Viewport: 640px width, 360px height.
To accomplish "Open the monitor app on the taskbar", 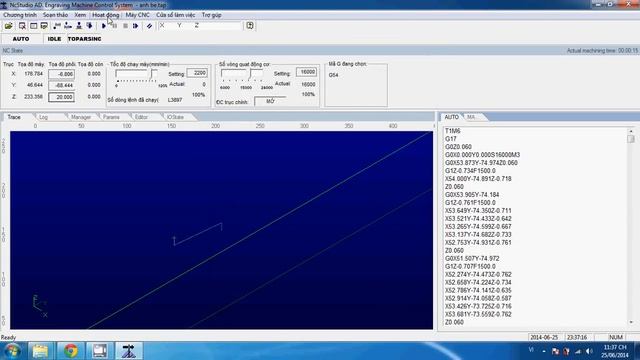I will [99, 351].
